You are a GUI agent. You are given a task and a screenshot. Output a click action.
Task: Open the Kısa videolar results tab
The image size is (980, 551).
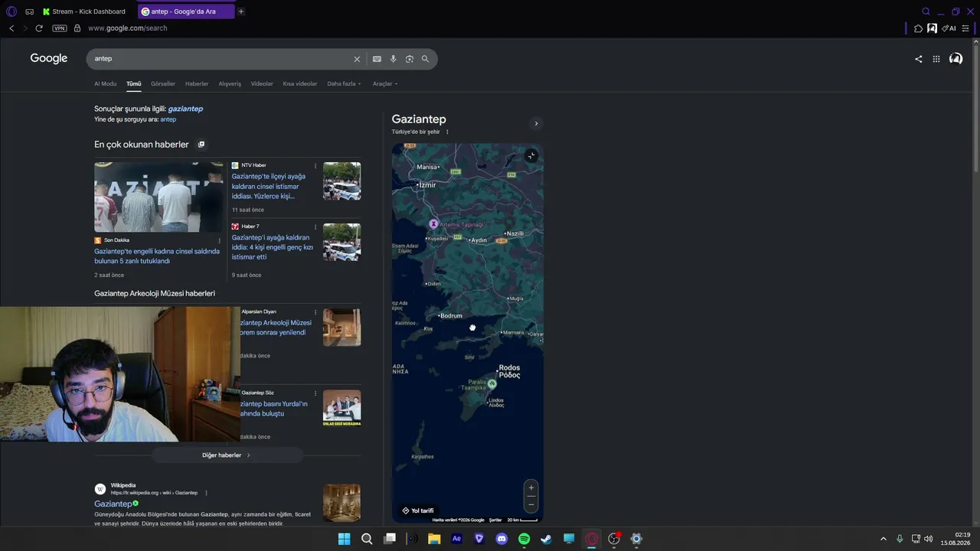[x=300, y=83]
